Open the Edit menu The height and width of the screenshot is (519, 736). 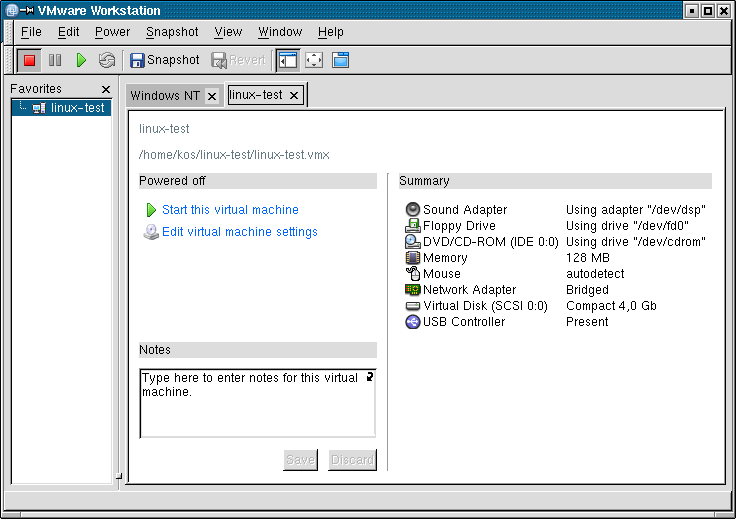click(69, 32)
